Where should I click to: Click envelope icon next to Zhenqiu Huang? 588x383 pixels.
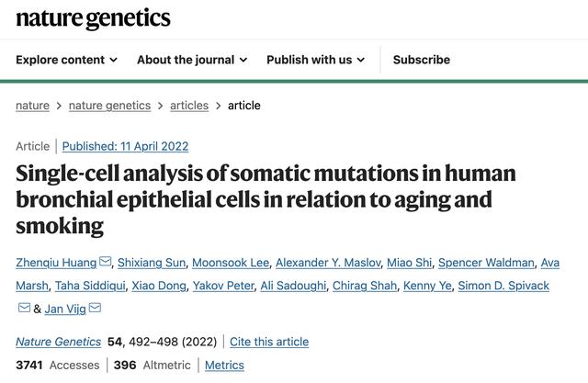pyautogui.click(x=106, y=261)
